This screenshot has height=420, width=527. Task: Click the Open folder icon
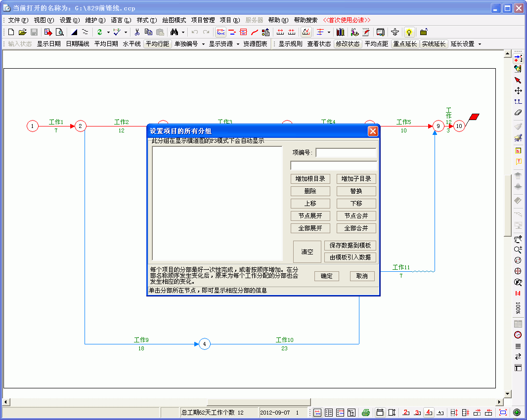coord(23,32)
